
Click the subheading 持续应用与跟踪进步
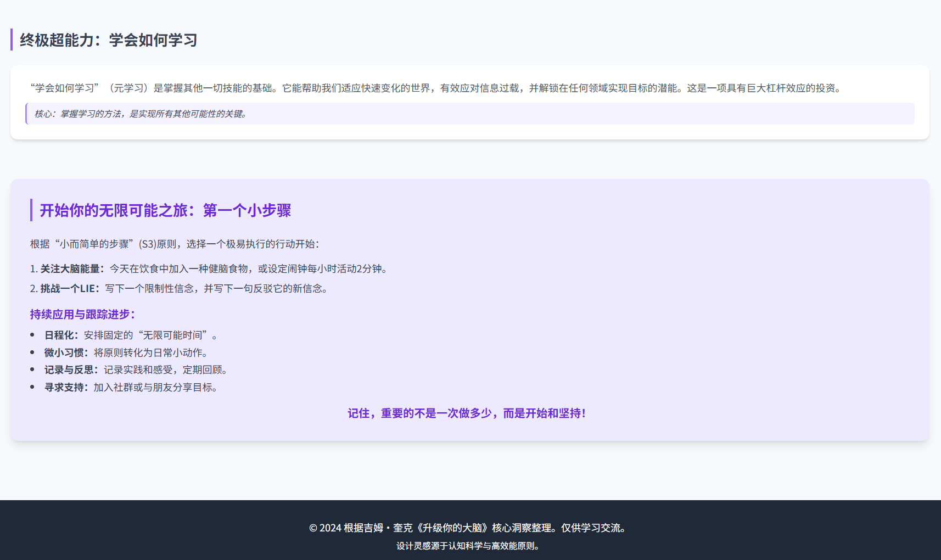(82, 314)
